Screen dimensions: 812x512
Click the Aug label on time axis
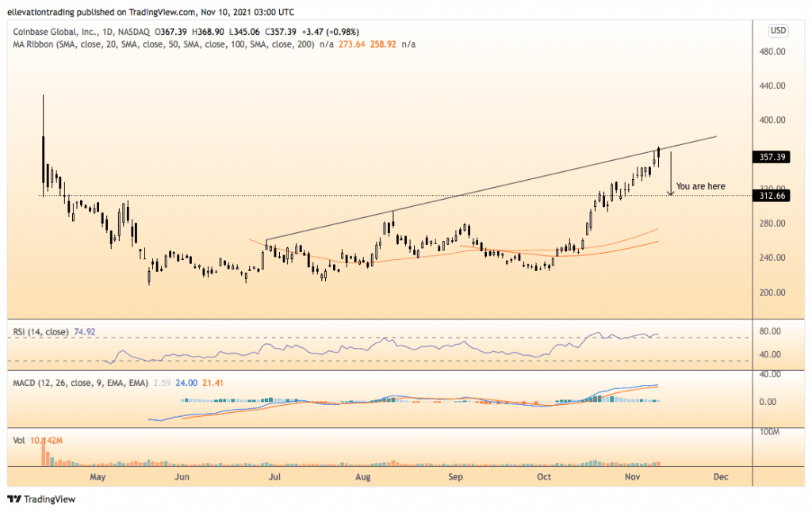point(363,477)
